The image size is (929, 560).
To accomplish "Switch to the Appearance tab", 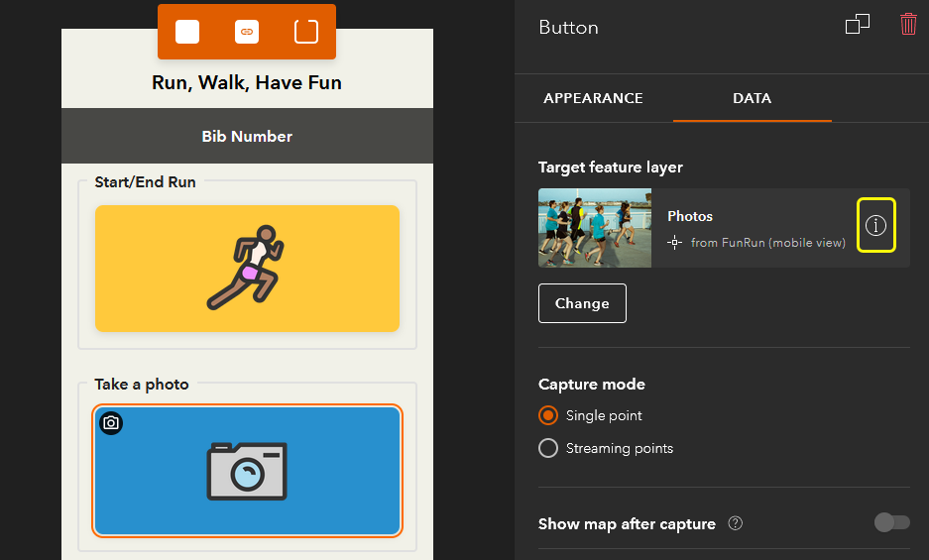I will tap(593, 98).
